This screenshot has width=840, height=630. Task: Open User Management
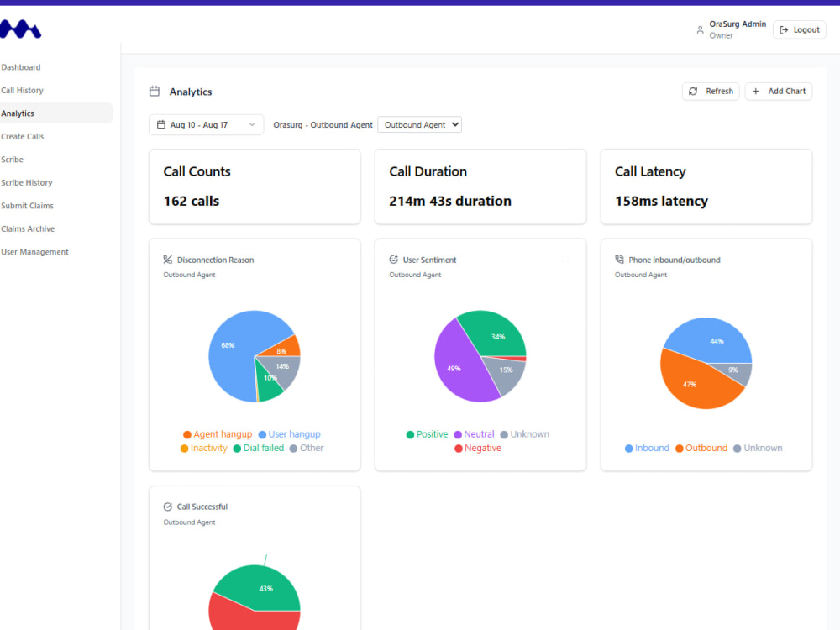click(34, 251)
